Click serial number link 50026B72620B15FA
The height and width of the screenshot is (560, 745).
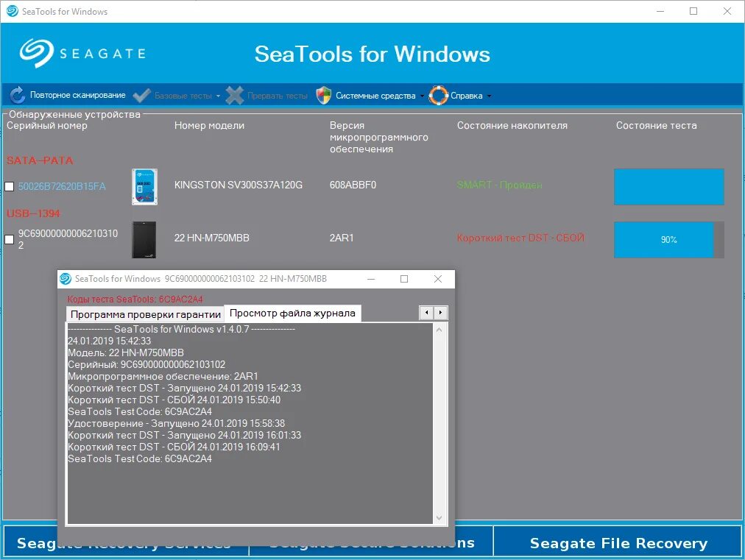pos(62,186)
